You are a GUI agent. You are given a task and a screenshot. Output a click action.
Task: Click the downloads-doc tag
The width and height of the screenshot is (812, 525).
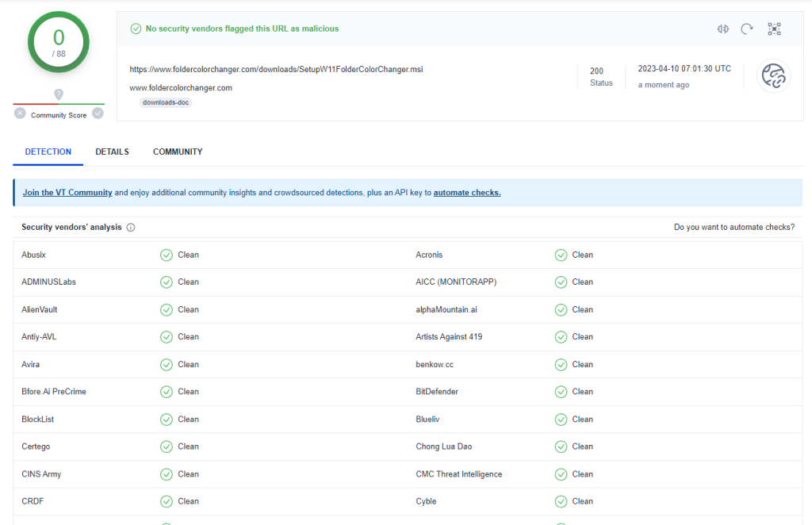click(x=167, y=103)
